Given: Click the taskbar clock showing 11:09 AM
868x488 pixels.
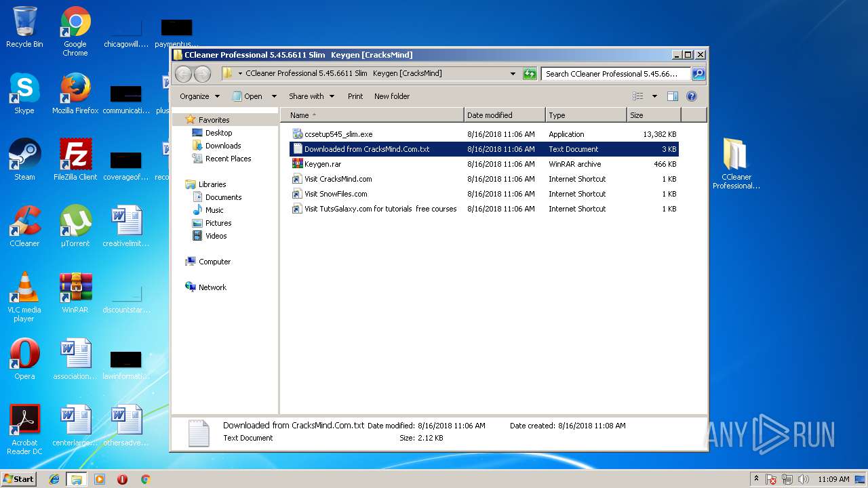Looking at the screenshot, I should pyautogui.click(x=833, y=479).
